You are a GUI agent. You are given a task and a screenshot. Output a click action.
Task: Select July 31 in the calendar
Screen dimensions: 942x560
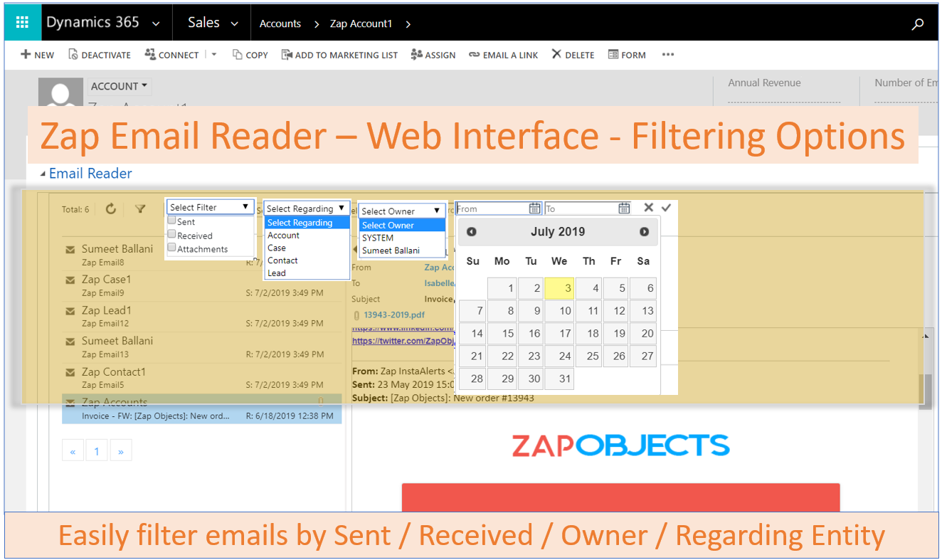(559, 379)
